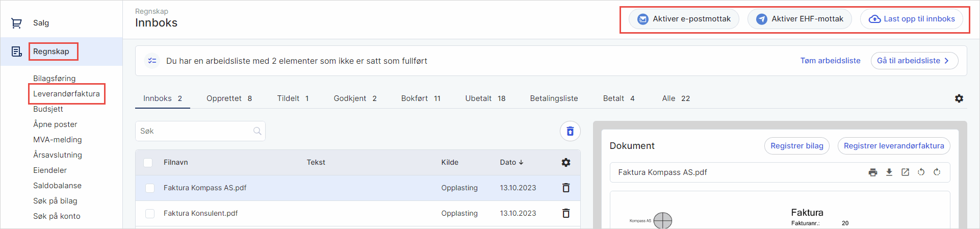Tick the Faktura Konsulent.pdf checkbox
Viewport: 980px width, 229px height.
click(150, 214)
